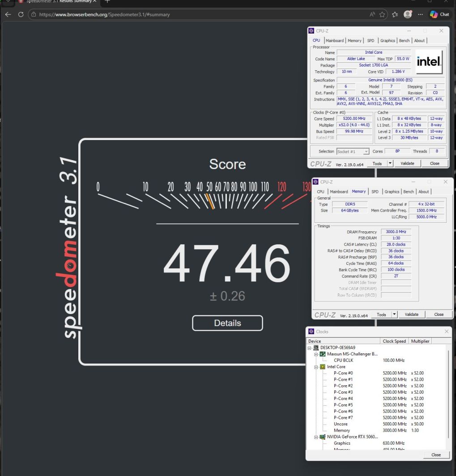456x476 pixels.
Task: Open Graphics tab in Memory CPU-Z window
Action: [x=392, y=191]
